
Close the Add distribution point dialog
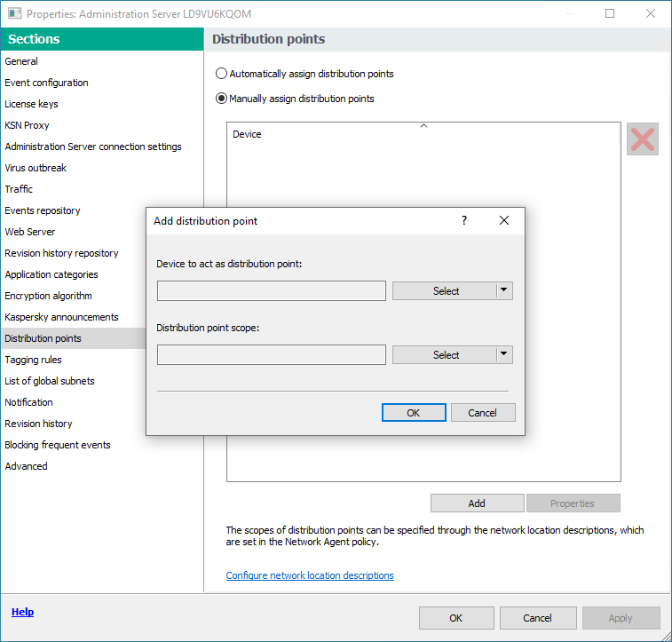point(504,221)
